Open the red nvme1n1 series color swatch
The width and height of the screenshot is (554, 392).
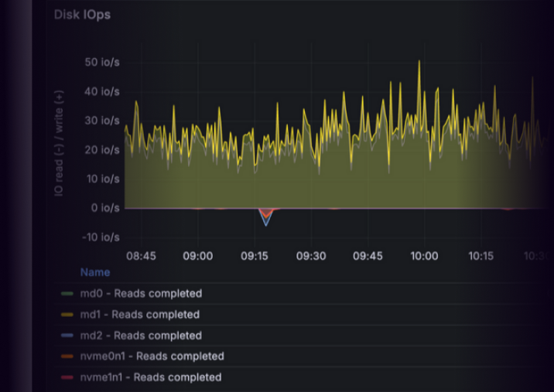(68, 377)
